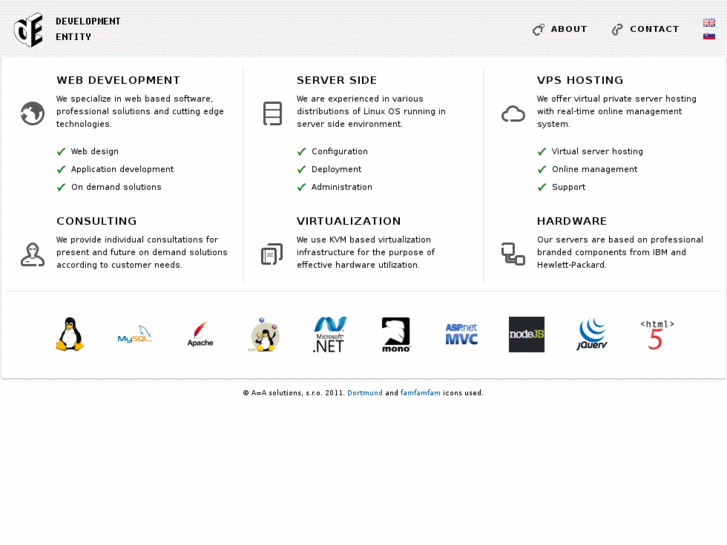
Task: Click the HTML5 logo
Action: tap(657, 334)
